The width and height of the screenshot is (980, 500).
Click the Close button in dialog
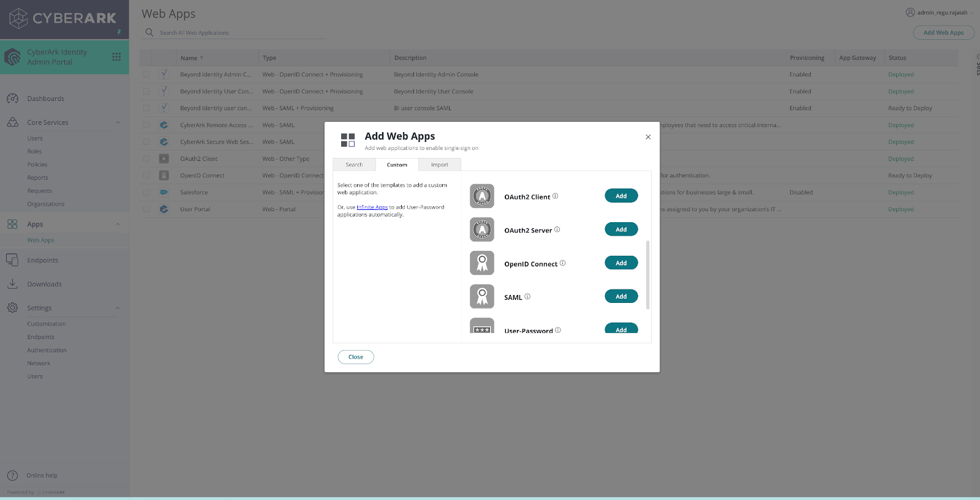click(x=356, y=357)
